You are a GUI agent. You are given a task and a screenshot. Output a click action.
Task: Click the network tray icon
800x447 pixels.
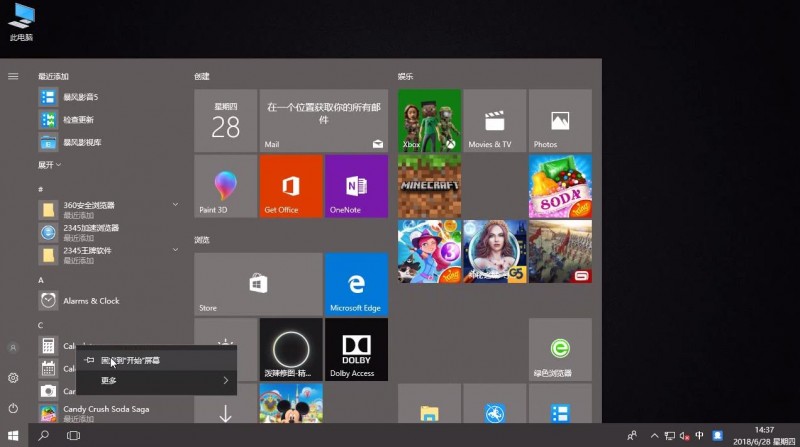[x=669, y=436]
